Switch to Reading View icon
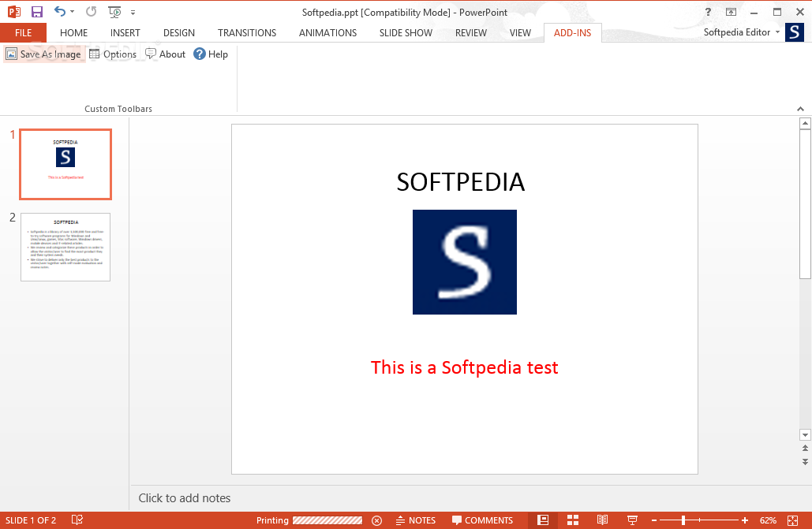Viewport: 812px width, 529px height. pos(602,520)
